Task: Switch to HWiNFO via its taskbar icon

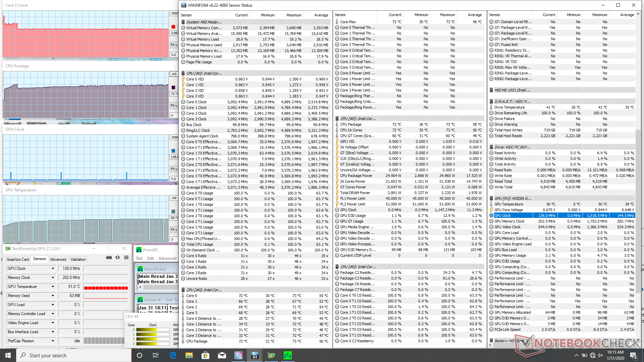Action: click(255, 355)
